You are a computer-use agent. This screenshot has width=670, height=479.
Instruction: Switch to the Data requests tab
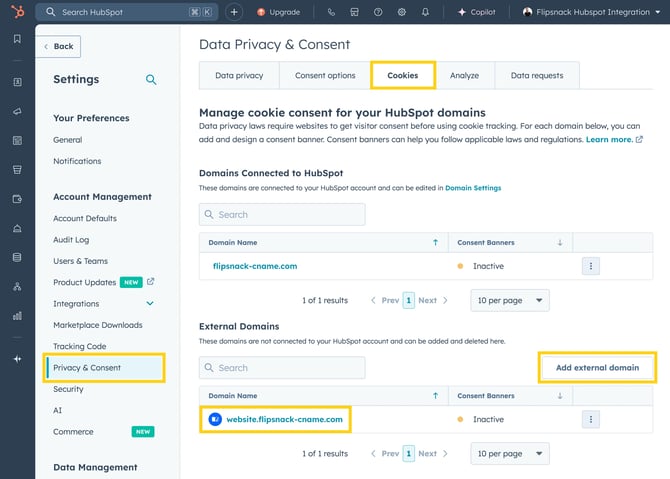[537, 75]
